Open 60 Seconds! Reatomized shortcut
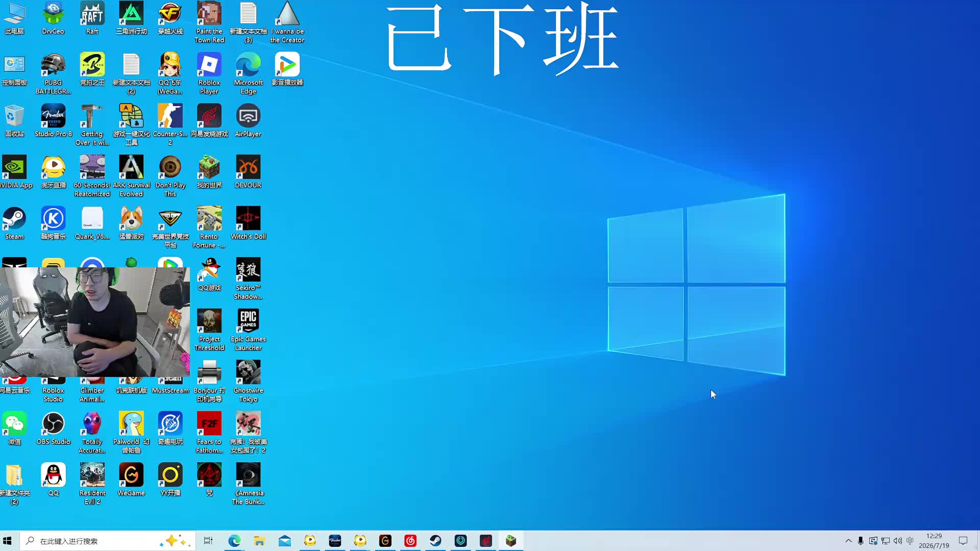Screen dimensions: 980x551 pos(92,176)
